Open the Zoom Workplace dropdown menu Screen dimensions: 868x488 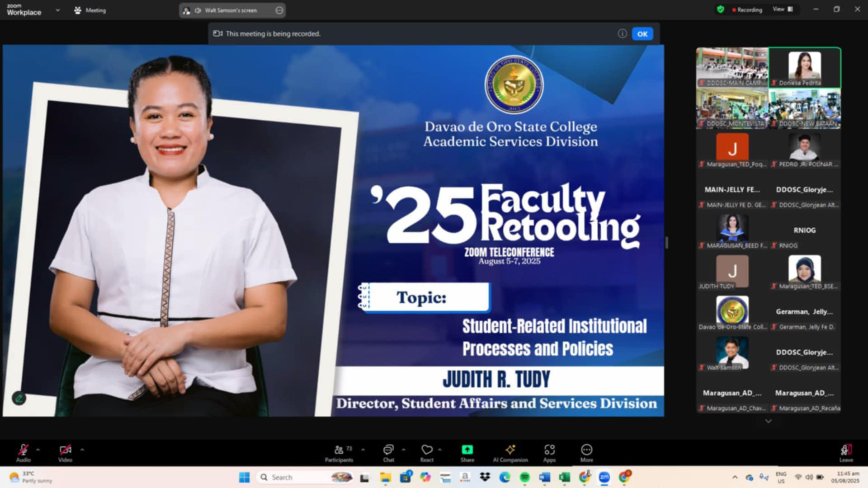pos(57,10)
